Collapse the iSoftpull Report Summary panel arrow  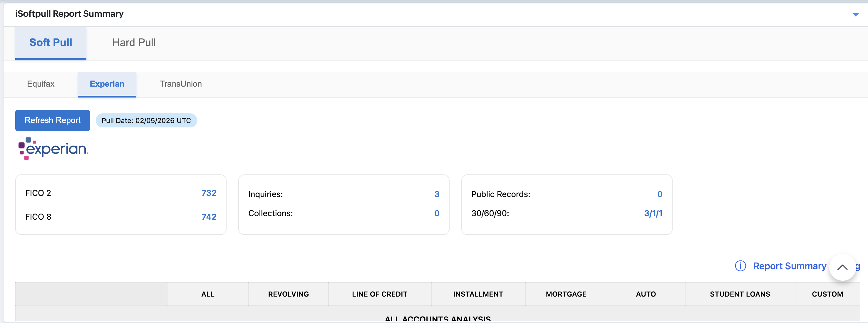855,14
